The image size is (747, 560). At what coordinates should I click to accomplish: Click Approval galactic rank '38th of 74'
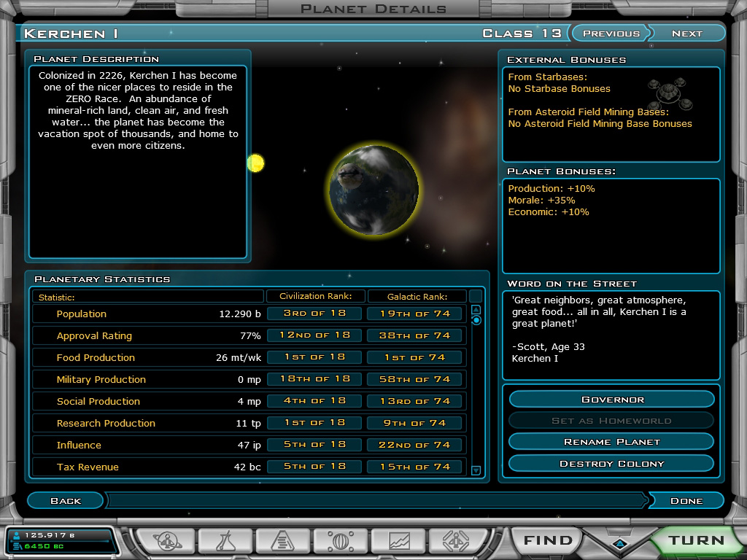coord(414,335)
